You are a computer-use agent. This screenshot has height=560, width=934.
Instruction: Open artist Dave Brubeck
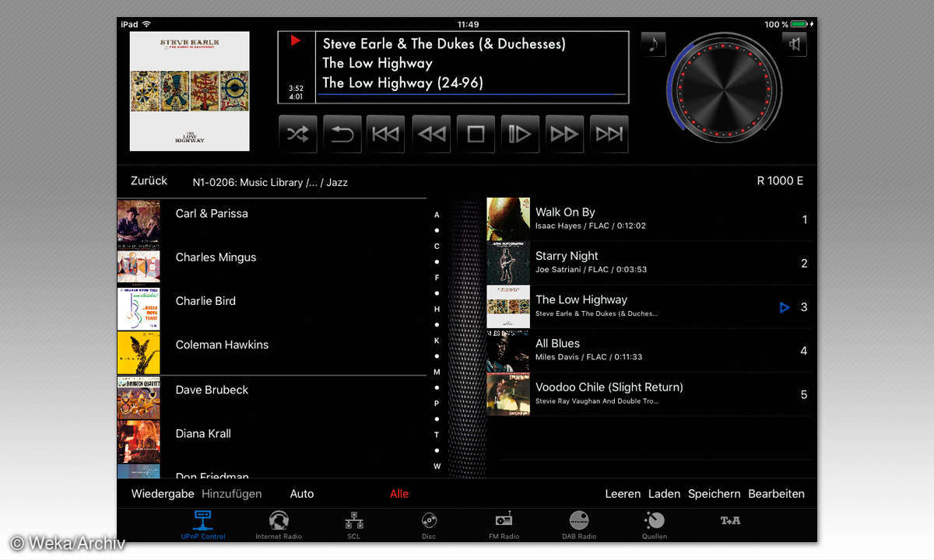coord(212,390)
